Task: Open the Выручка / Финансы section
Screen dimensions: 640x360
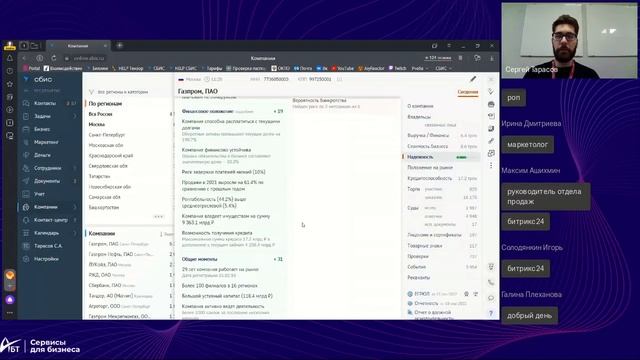Action: 428,135
